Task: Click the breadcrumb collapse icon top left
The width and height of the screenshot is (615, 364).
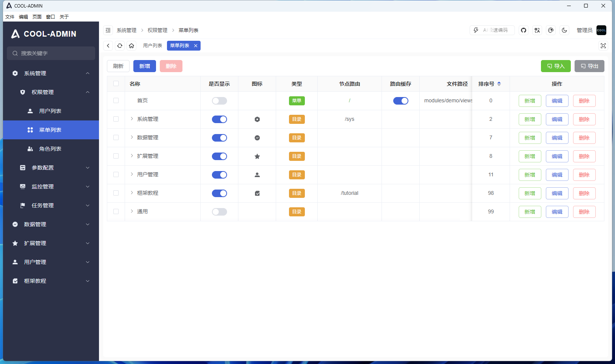Action: pyautogui.click(x=108, y=30)
